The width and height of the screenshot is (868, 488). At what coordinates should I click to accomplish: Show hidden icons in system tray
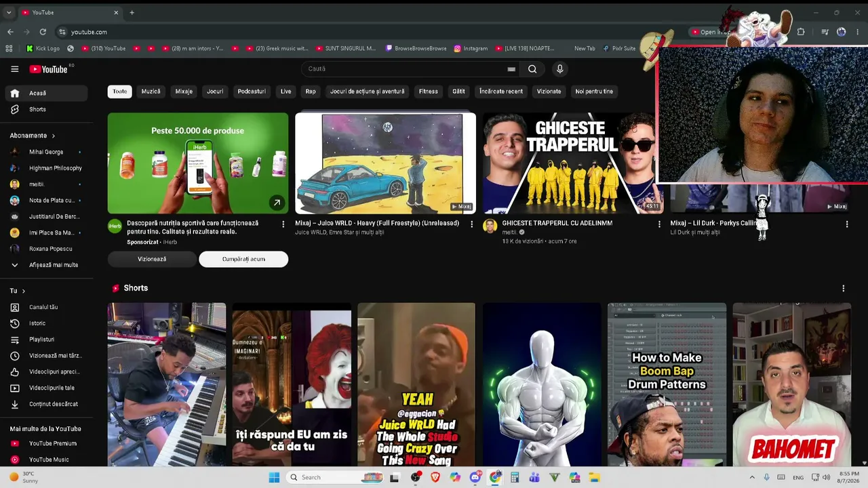click(x=751, y=477)
